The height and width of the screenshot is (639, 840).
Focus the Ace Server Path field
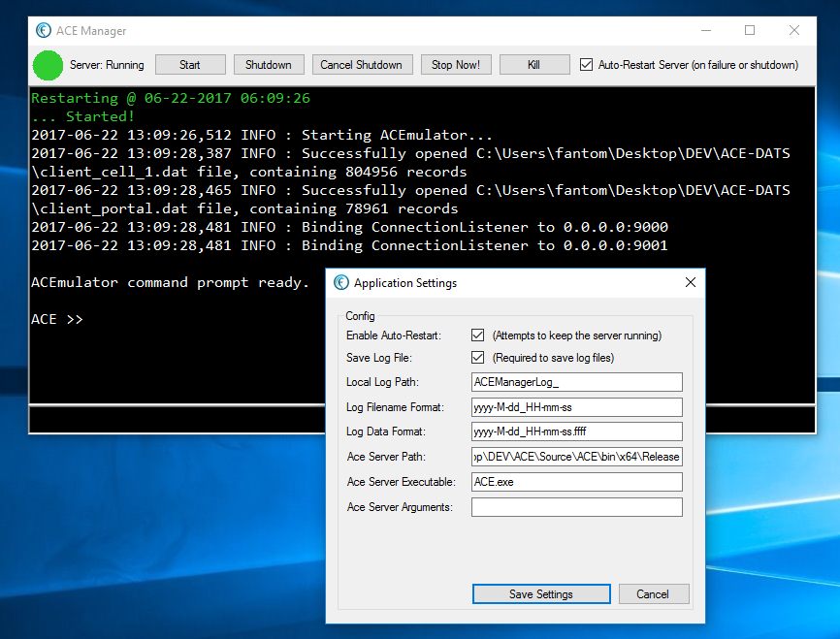576,457
